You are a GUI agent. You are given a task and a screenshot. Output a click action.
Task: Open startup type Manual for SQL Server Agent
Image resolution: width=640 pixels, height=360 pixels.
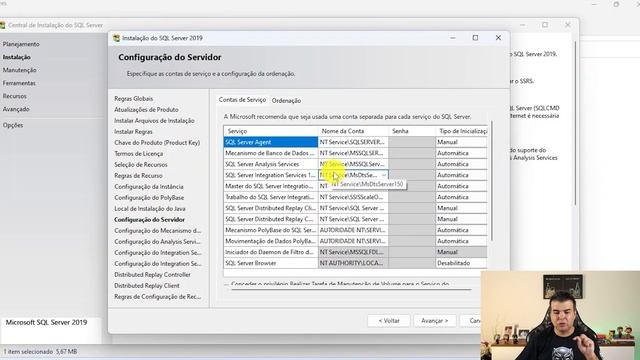461,142
